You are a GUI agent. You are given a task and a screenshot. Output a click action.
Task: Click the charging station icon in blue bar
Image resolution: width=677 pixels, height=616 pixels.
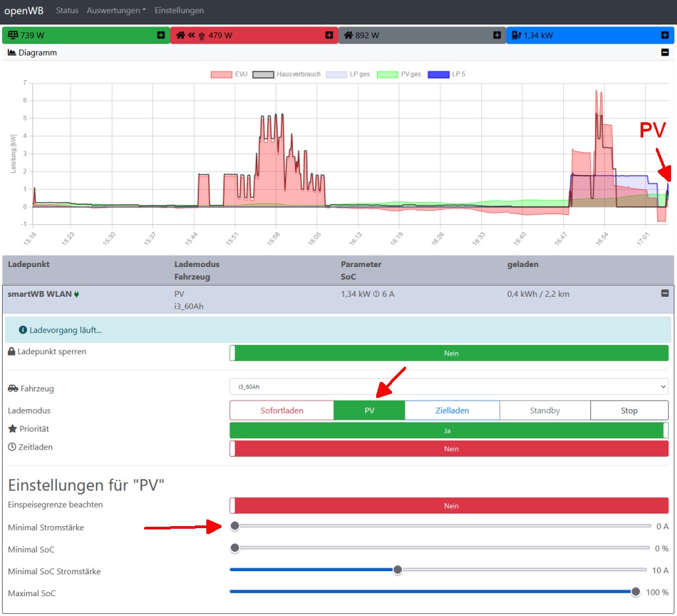click(x=516, y=35)
